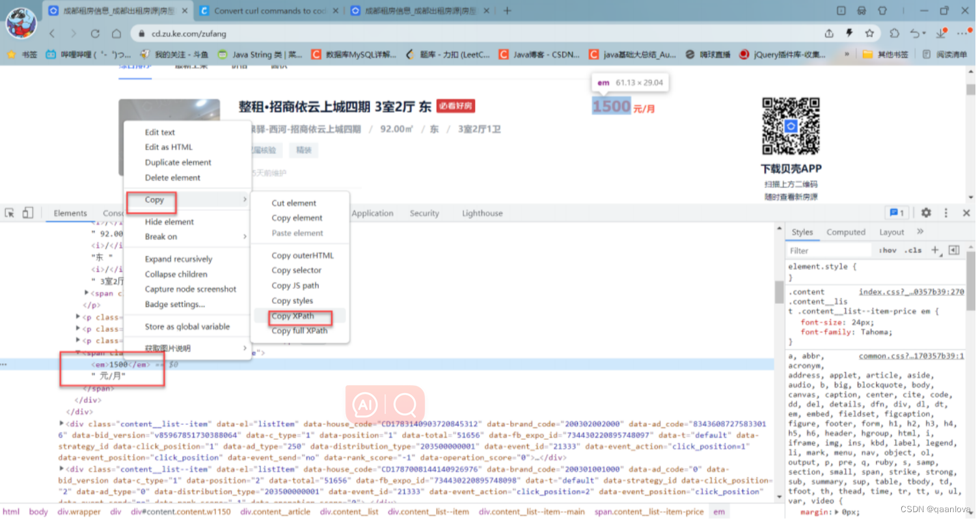This screenshot has width=980, height=520.
Task: Click the browser forward arrow
Action: [x=73, y=33]
